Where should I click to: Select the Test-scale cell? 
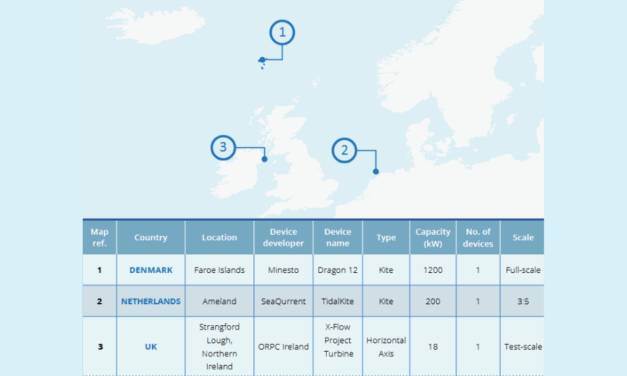click(x=523, y=346)
